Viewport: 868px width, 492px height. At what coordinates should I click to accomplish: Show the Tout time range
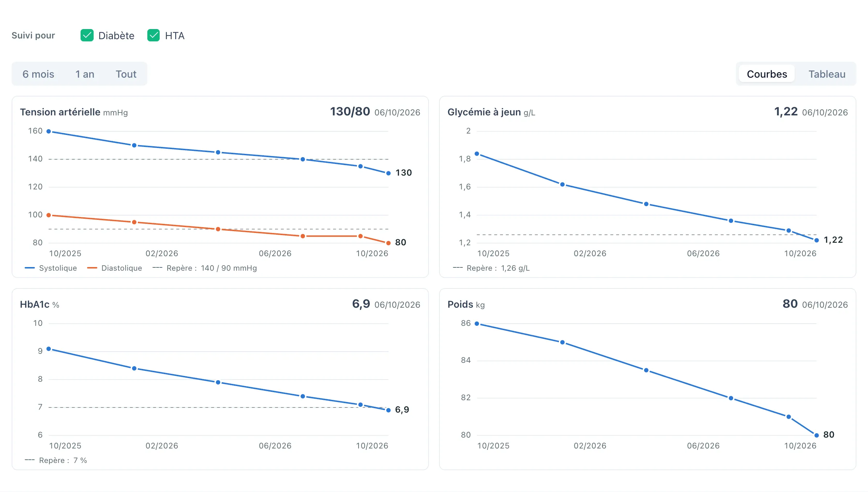click(x=126, y=74)
